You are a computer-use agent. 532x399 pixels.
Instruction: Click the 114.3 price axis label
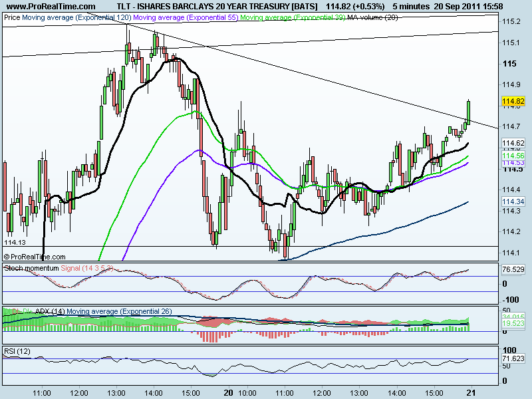click(x=511, y=211)
